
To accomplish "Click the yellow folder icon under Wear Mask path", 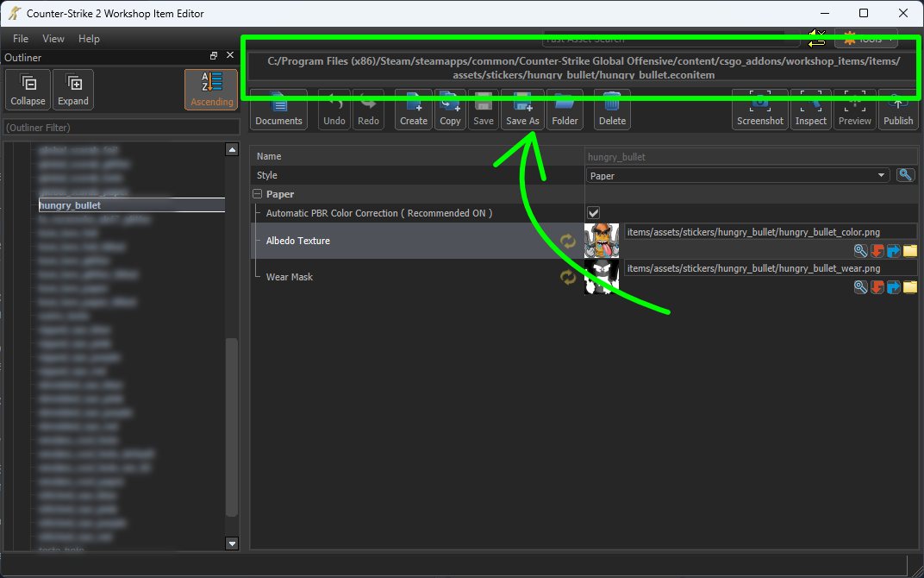I will click(910, 286).
